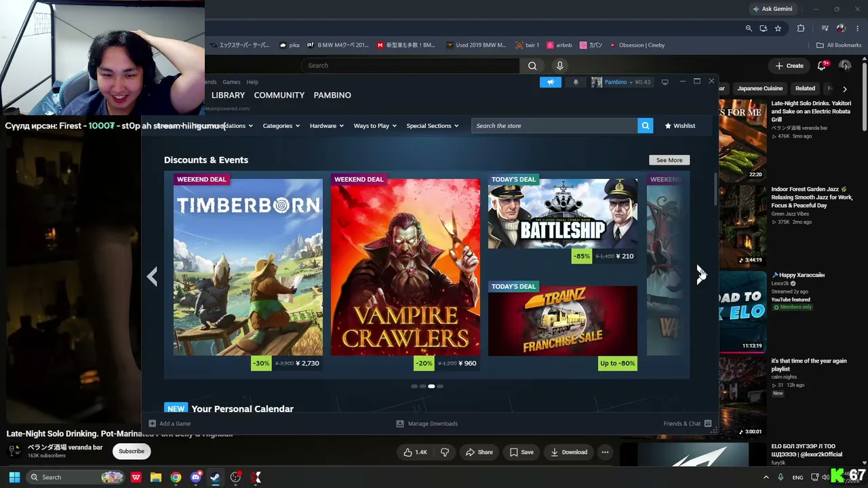Expand the Categories dropdown in Steam store

281,125
